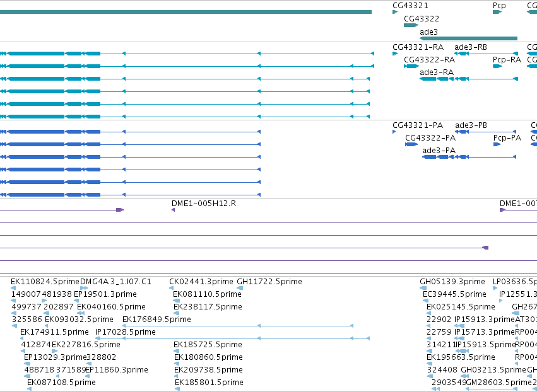Click the teal ade3 gene bar glyph

[468, 38]
